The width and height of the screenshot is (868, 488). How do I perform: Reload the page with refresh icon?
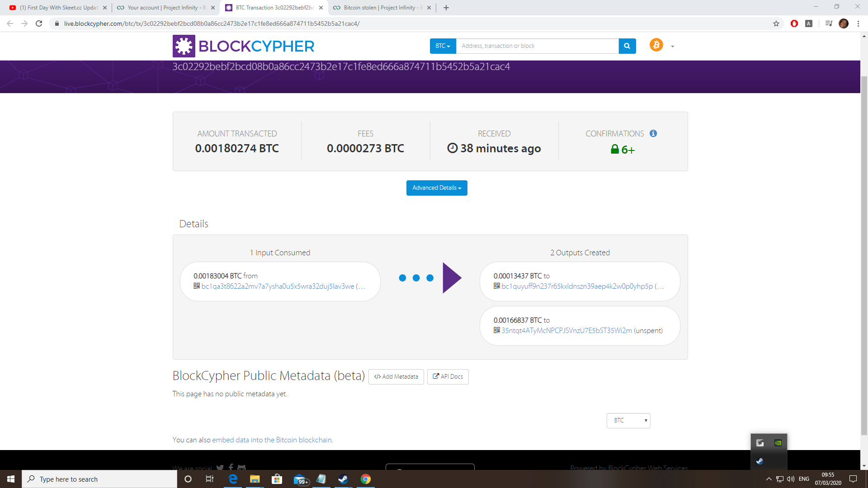click(x=39, y=23)
